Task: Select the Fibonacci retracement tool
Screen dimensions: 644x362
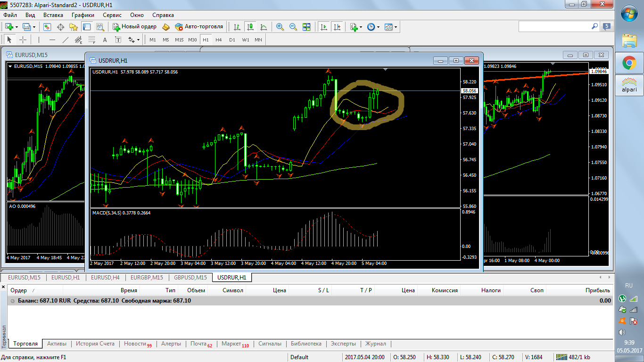Action: click(92, 40)
